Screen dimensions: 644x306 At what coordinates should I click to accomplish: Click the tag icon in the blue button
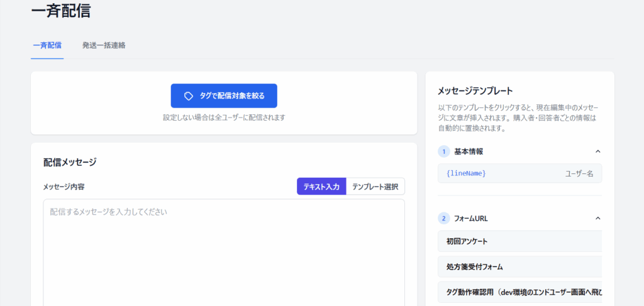188,96
